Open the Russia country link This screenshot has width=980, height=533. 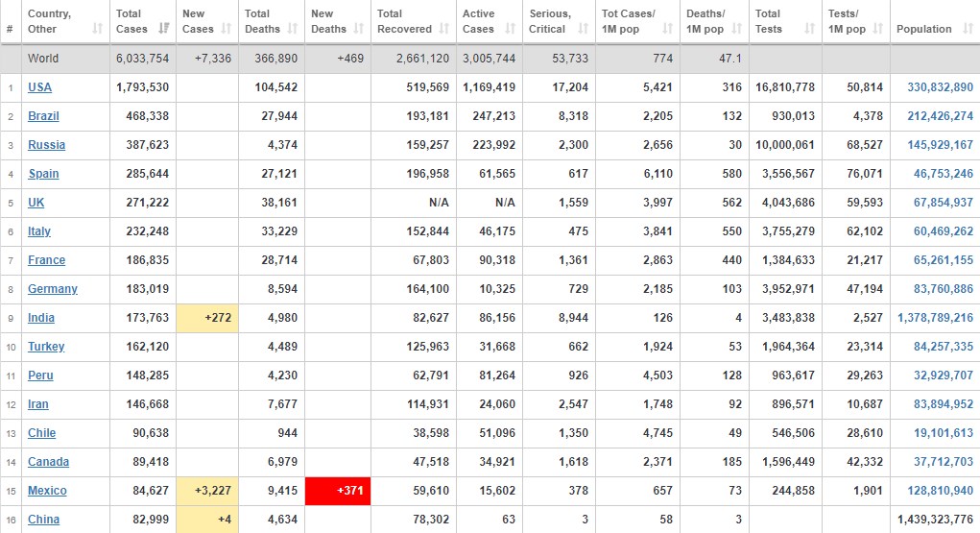(x=46, y=145)
